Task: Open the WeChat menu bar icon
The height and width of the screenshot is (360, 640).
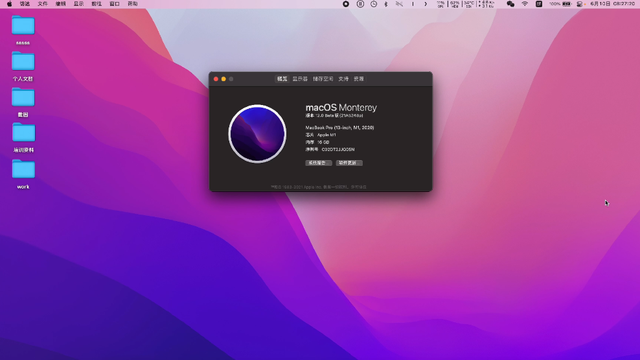Action: coord(510,4)
